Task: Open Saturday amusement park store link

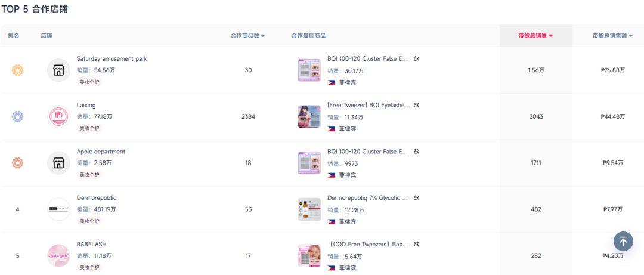Action: pos(112,59)
